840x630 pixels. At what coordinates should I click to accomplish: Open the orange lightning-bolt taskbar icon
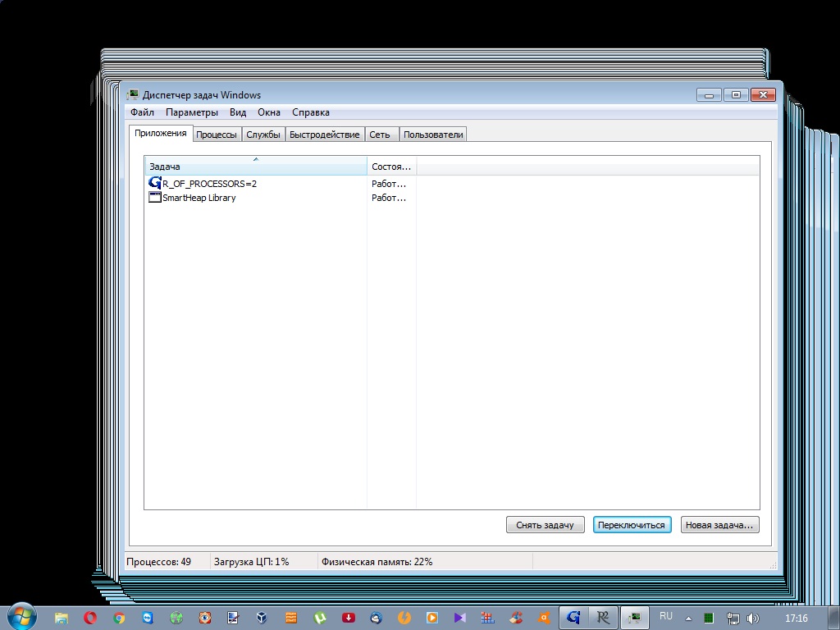[x=404, y=618]
